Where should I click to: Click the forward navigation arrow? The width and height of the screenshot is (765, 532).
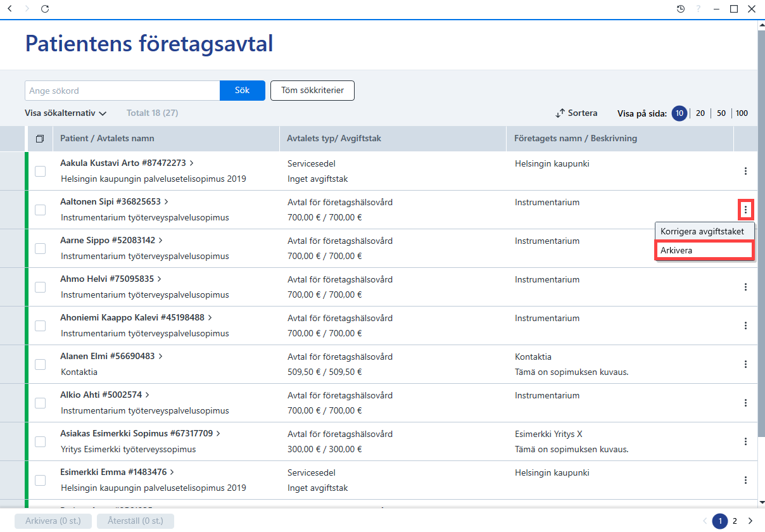coord(27,9)
